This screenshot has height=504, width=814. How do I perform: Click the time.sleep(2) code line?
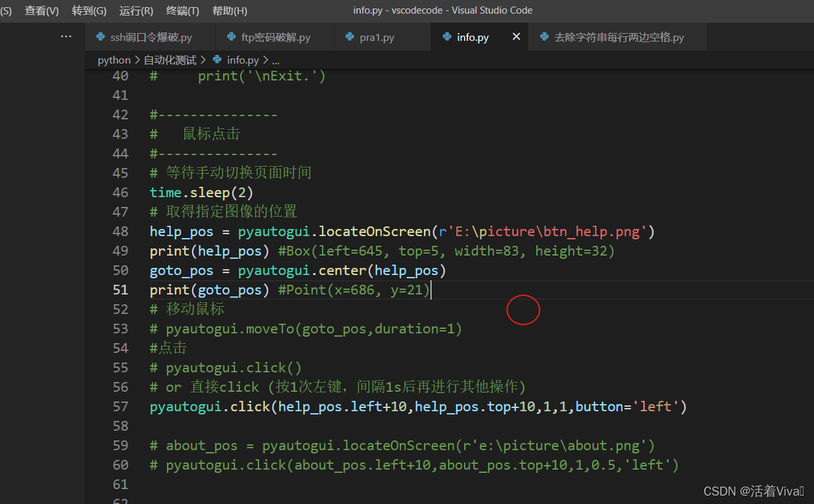coord(201,192)
